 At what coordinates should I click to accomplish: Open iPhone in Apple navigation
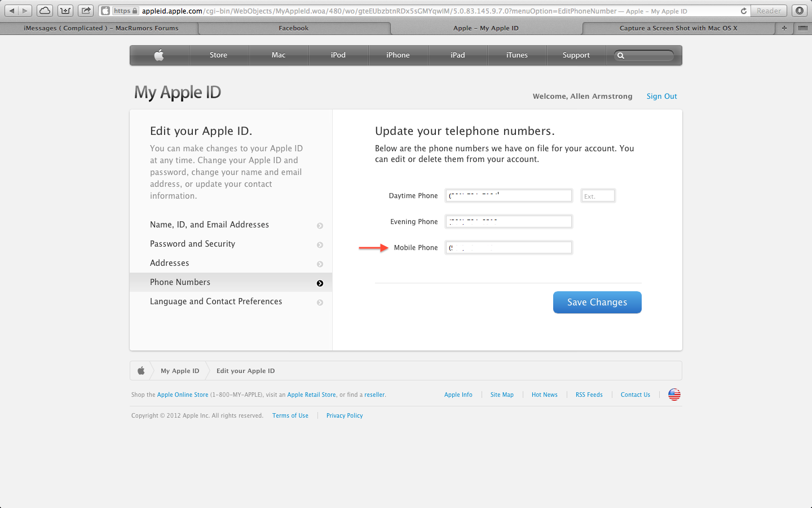398,55
